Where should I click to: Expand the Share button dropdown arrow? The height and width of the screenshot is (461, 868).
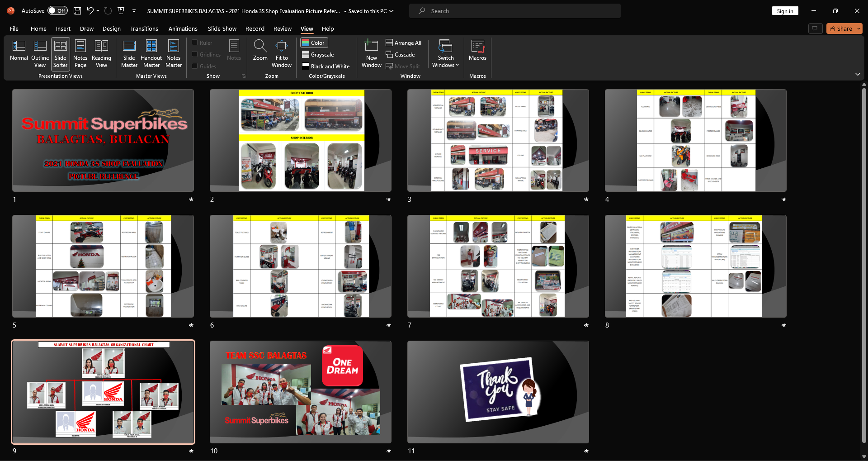click(859, 29)
